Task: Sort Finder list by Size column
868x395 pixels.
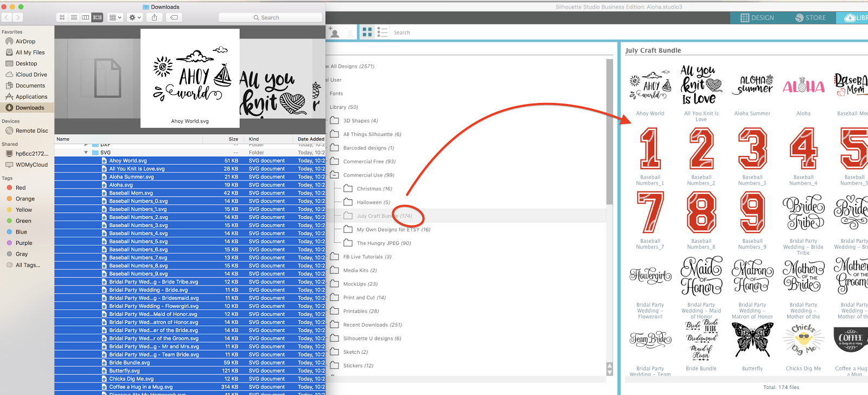Action: [x=222, y=139]
